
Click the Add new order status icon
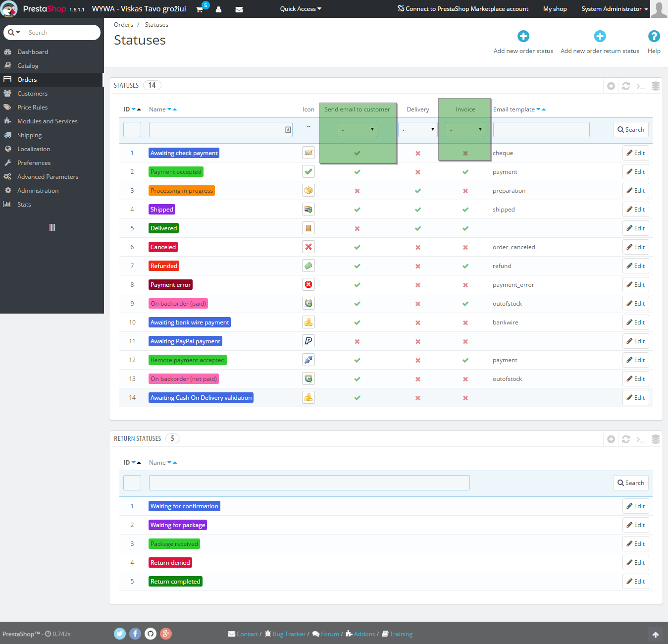tap(523, 36)
